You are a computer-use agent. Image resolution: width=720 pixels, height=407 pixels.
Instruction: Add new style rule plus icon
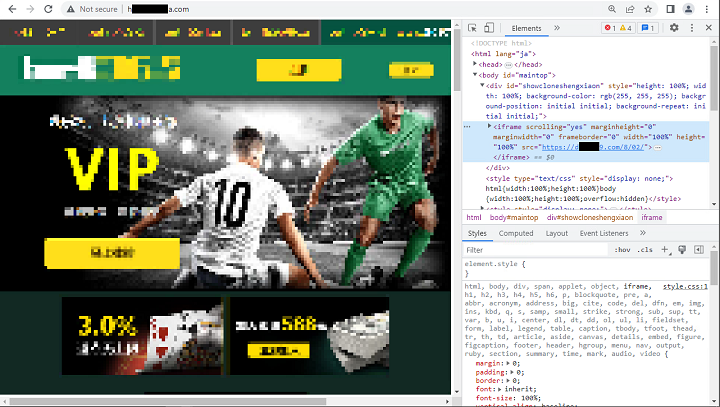[x=665, y=249]
